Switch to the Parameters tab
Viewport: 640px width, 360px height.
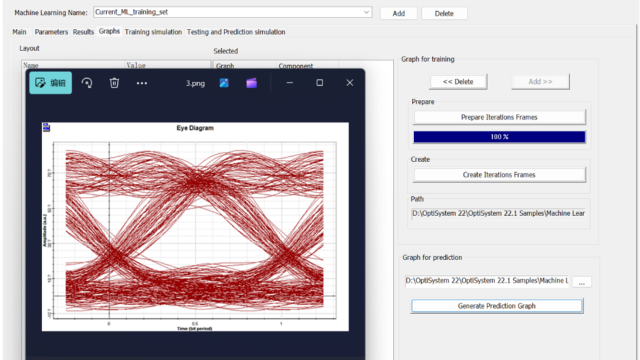pos(51,32)
